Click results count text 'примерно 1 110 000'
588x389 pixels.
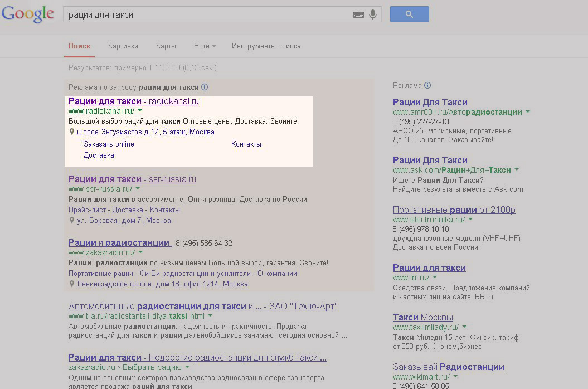pyautogui.click(x=147, y=68)
